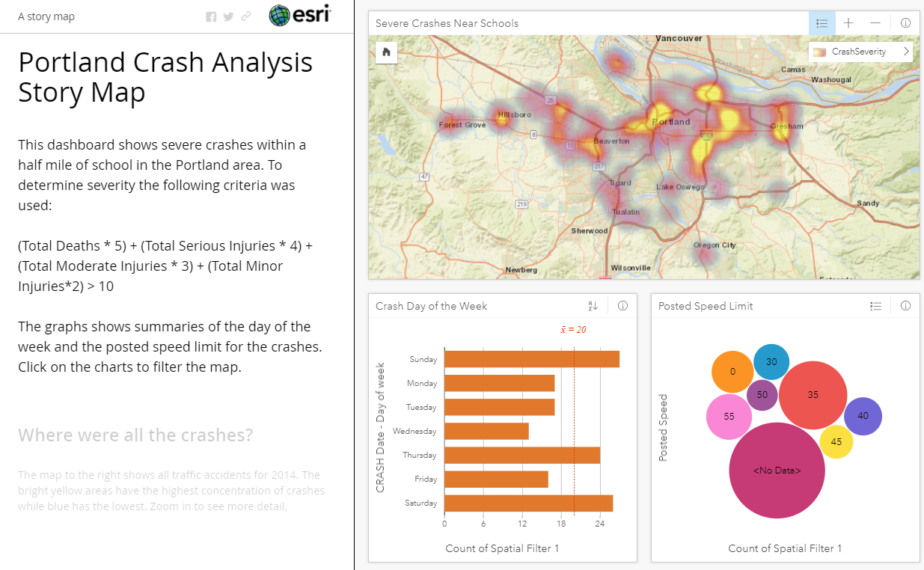Click the 'A story map' header text
924x570 pixels.
tap(46, 16)
